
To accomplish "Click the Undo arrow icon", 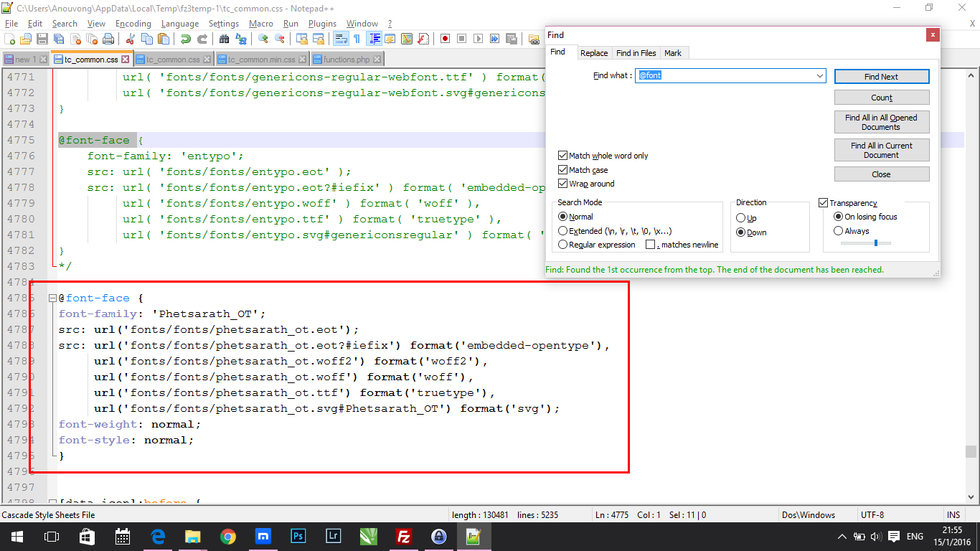I will pyautogui.click(x=186, y=39).
